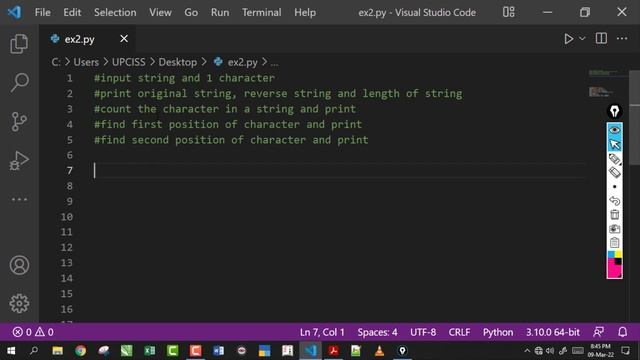Open the Run menu
The height and width of the screenshot is (360, 640).
pos(220,13)
